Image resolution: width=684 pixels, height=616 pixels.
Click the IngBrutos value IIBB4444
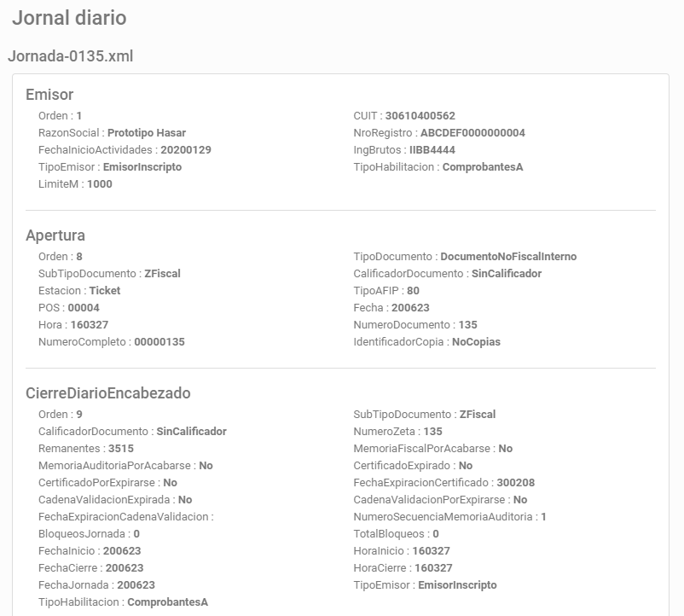(432, 149)
